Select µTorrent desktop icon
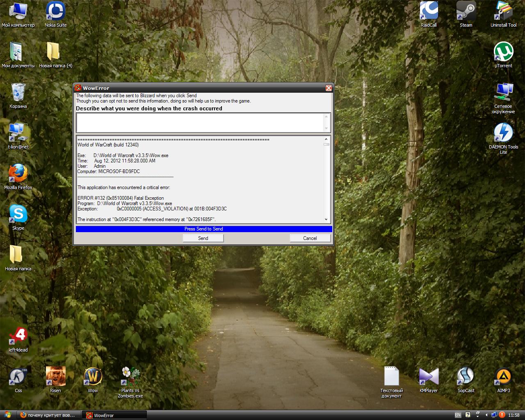 click(503, 55)
